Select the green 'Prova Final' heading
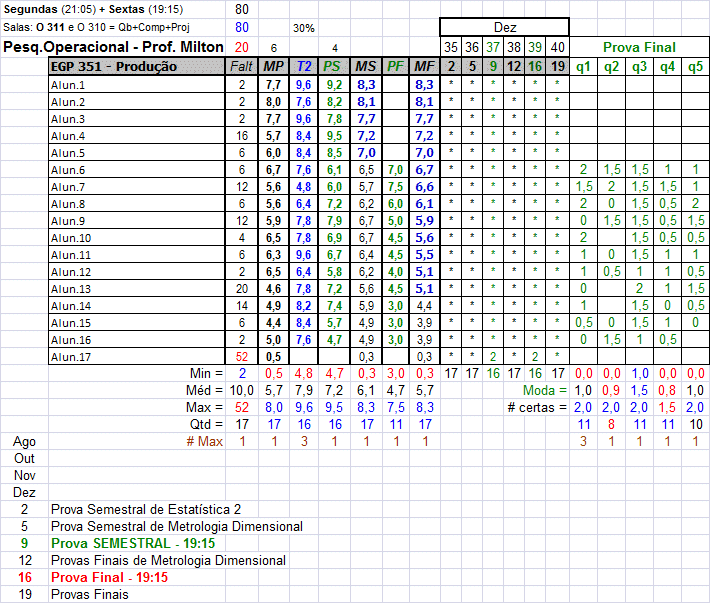This screenshot has width=710, height=603. (640, 47)
